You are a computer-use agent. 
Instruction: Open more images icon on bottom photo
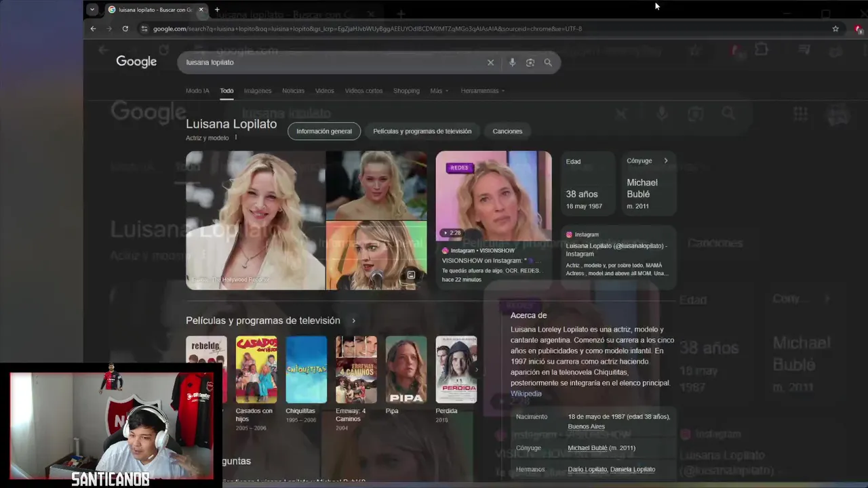411,275
